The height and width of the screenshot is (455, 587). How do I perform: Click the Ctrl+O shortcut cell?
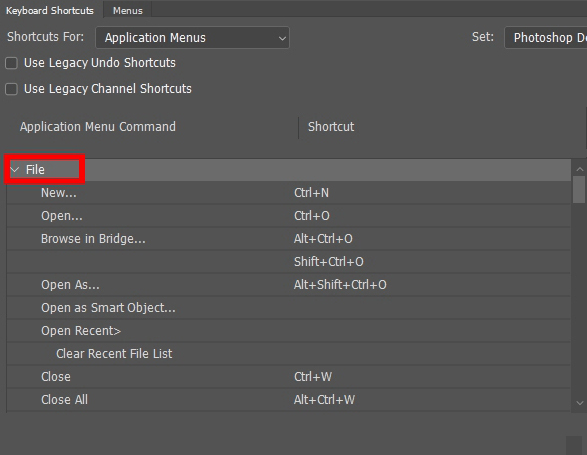[312, 216]
